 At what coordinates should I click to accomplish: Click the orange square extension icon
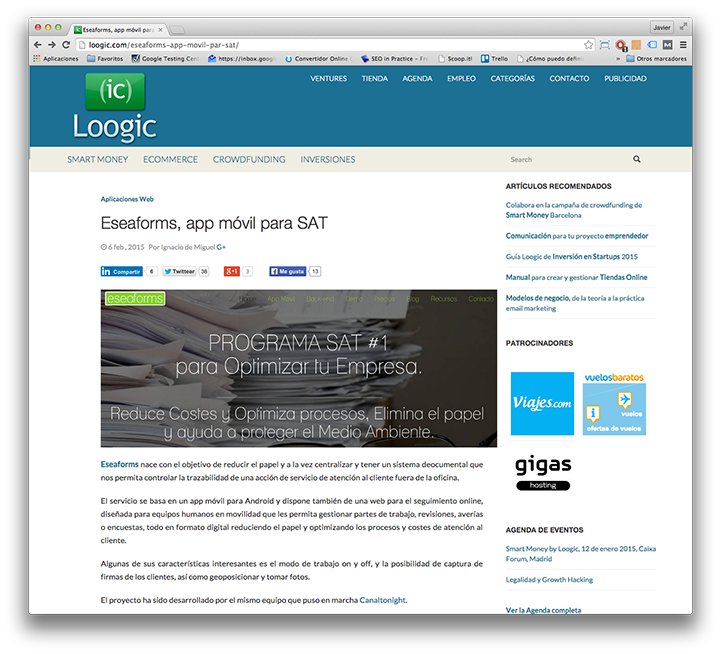(636, 45)
